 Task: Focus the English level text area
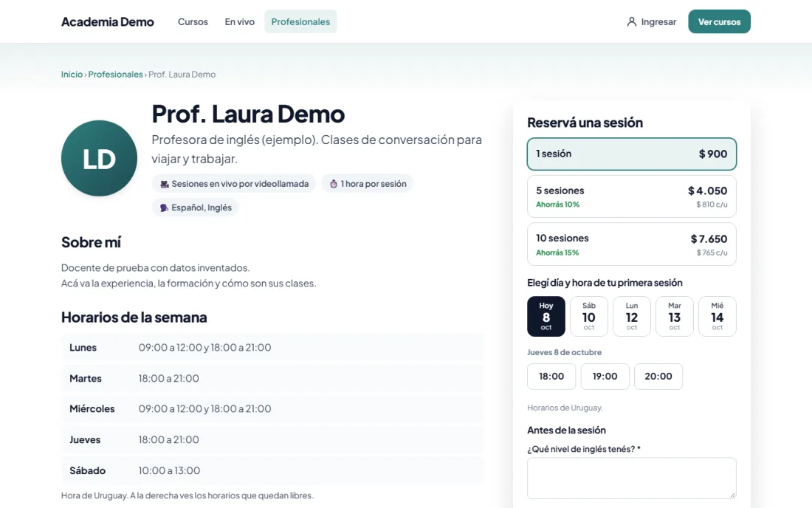631,478
